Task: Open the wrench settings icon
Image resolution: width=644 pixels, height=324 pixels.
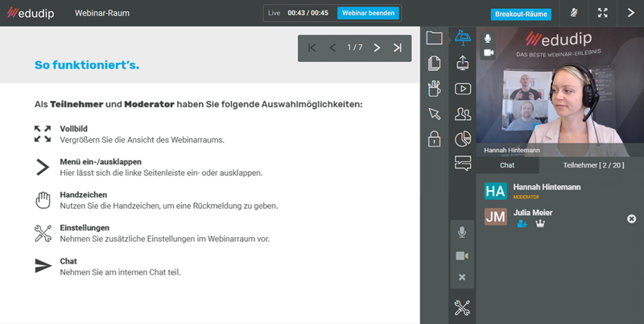Action: 462,307
